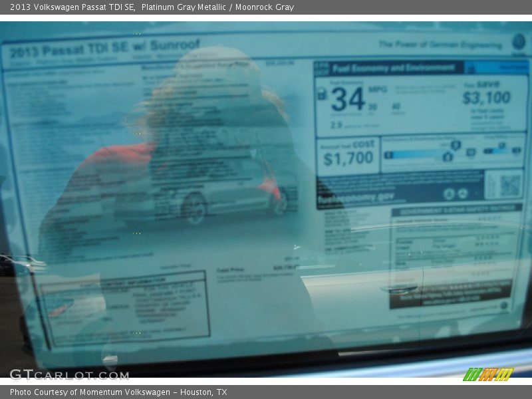Click the Volkswagen logo on the sticker
Screen dimensions: 532x399
point(519,42)
